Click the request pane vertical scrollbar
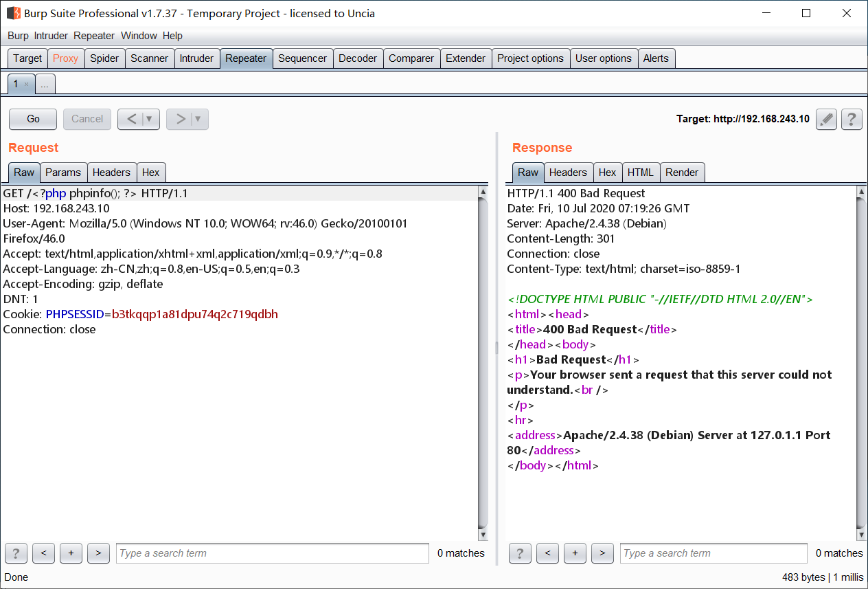 click(483, 363)
